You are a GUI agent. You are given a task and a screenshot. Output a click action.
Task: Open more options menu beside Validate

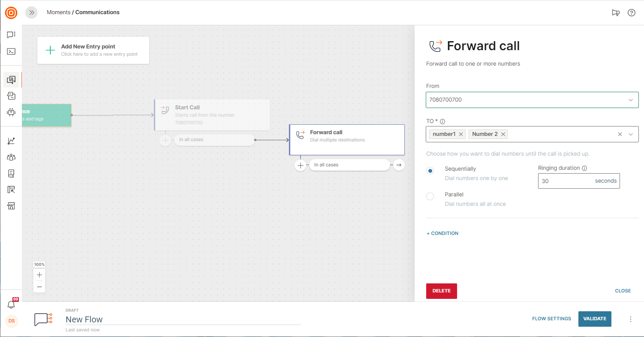point(630,319)
